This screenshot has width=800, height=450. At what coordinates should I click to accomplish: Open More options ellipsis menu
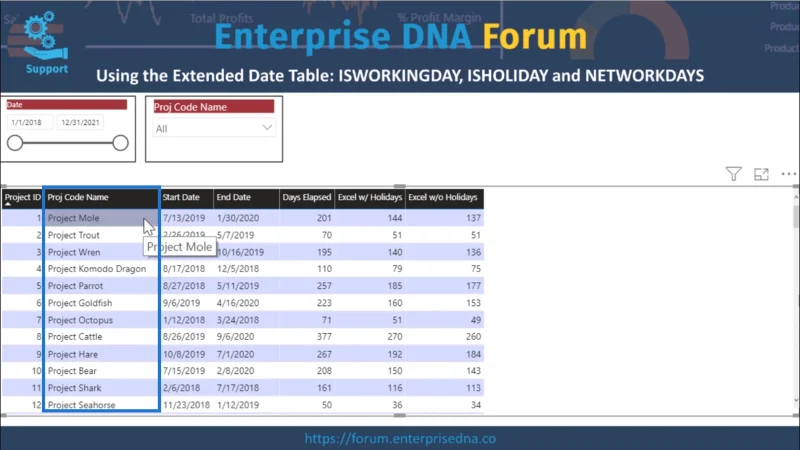pos(788,174)
